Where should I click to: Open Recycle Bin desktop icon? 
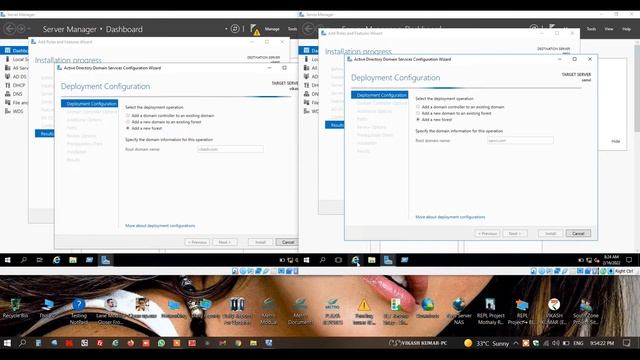15,308
